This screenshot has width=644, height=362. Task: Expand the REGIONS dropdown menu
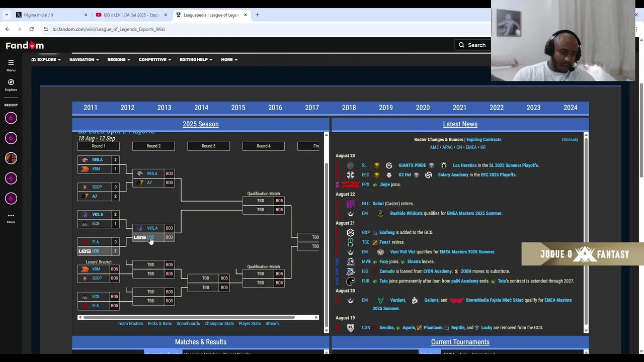[x=119, y=60]
